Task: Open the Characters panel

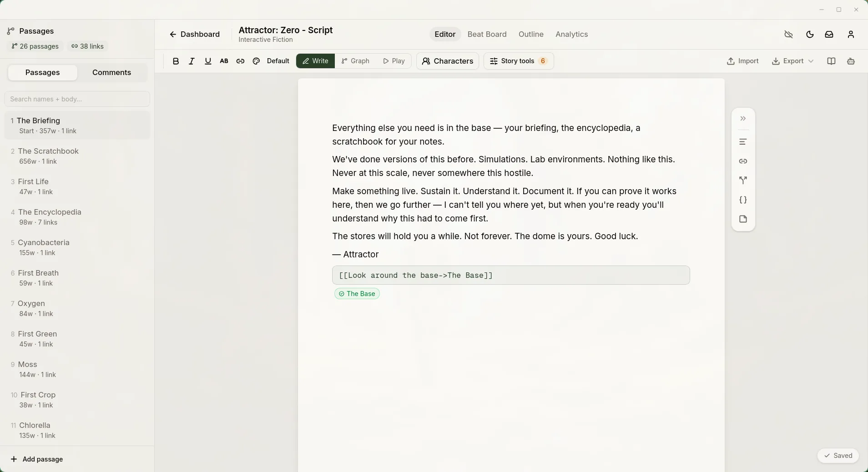Action: tap(448, 61)
